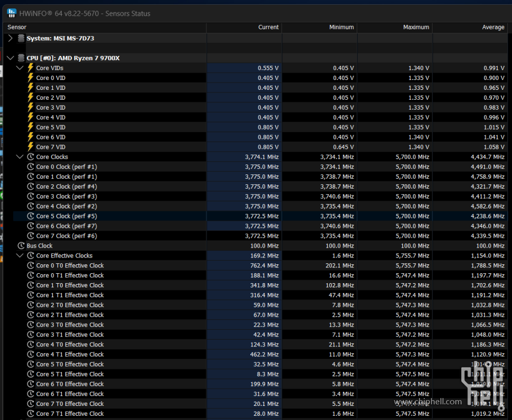Image resolution: width=512 pixels, height=420 pixels.
Task: Click Core 5 T1 current value 8.3 MHz
Action: point(268,374)
